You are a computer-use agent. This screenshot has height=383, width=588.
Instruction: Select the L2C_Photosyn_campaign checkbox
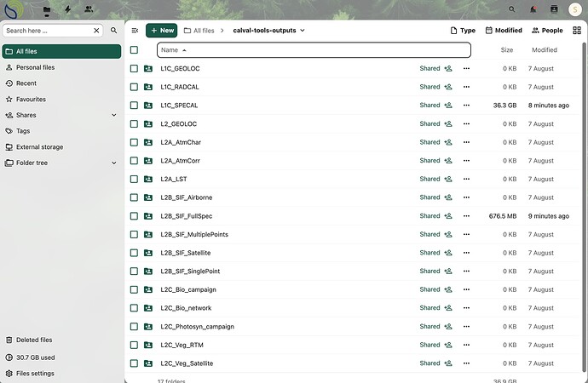(x=134, y=327)
